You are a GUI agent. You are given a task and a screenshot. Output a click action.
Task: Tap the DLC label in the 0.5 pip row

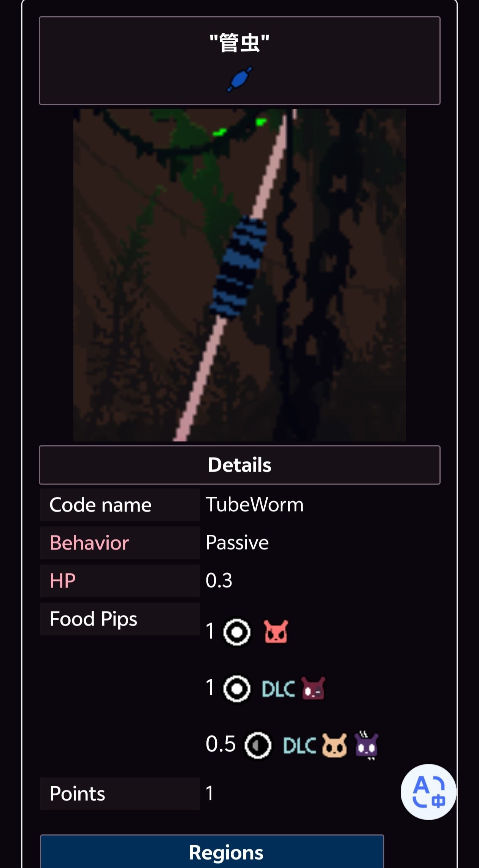click(300, 745)
